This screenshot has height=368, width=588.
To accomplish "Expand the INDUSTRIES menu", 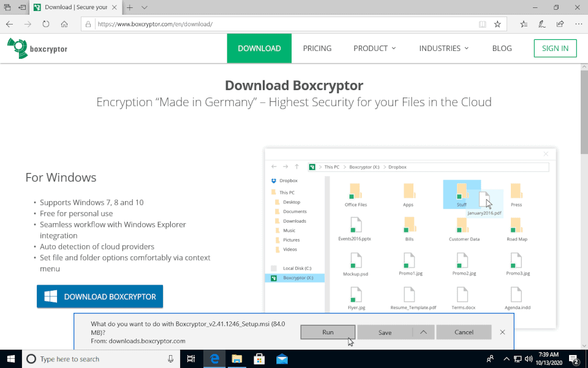I will pyautogui.click(x=443, y=48).
